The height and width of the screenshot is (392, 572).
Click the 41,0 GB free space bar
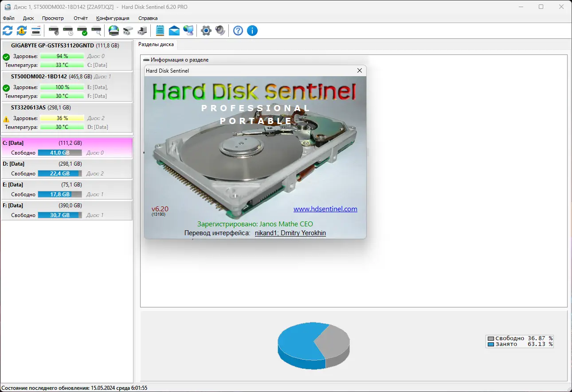(x=60, y=153)
